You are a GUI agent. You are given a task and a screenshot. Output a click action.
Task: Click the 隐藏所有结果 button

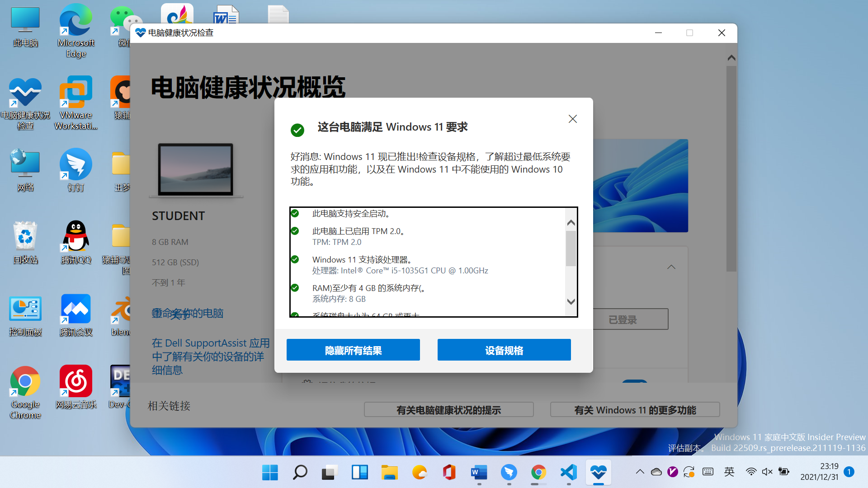click(x=353, y=350)
